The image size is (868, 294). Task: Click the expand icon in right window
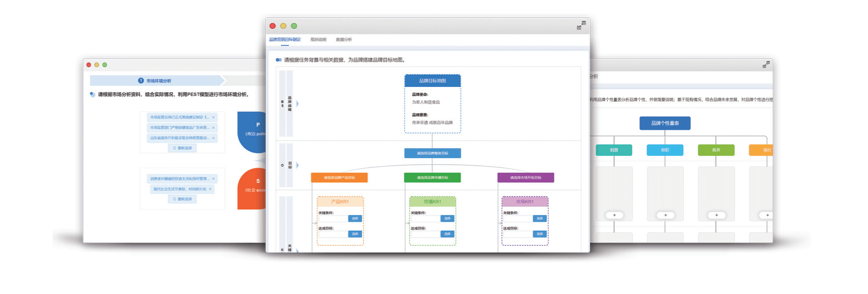[x=766, y=65]
